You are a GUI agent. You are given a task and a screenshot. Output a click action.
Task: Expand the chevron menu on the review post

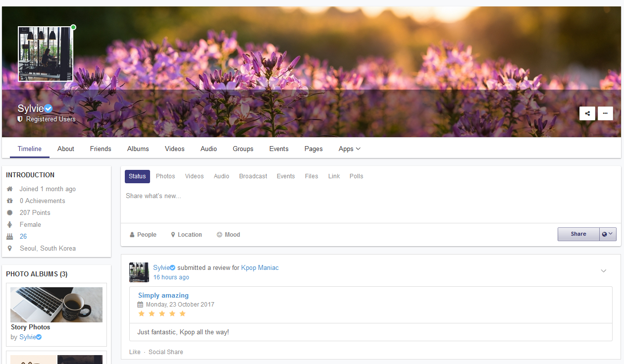(604, 271)
